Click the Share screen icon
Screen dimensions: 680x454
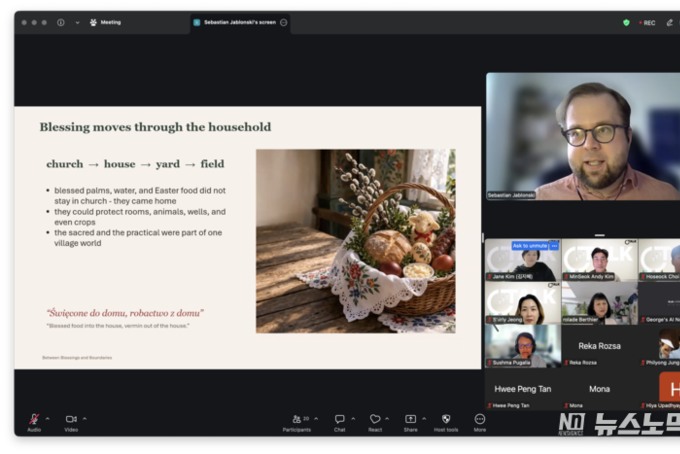tap(410, 419)
